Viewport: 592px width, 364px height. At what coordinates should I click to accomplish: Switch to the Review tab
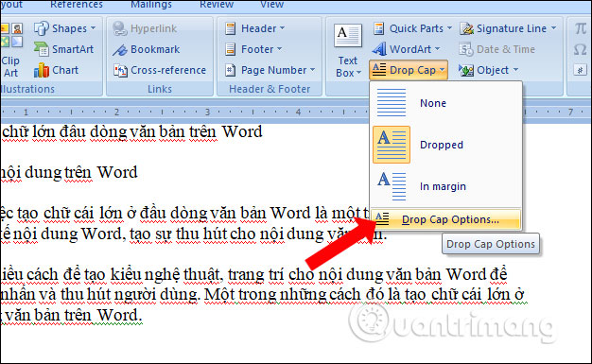point(217,5)
